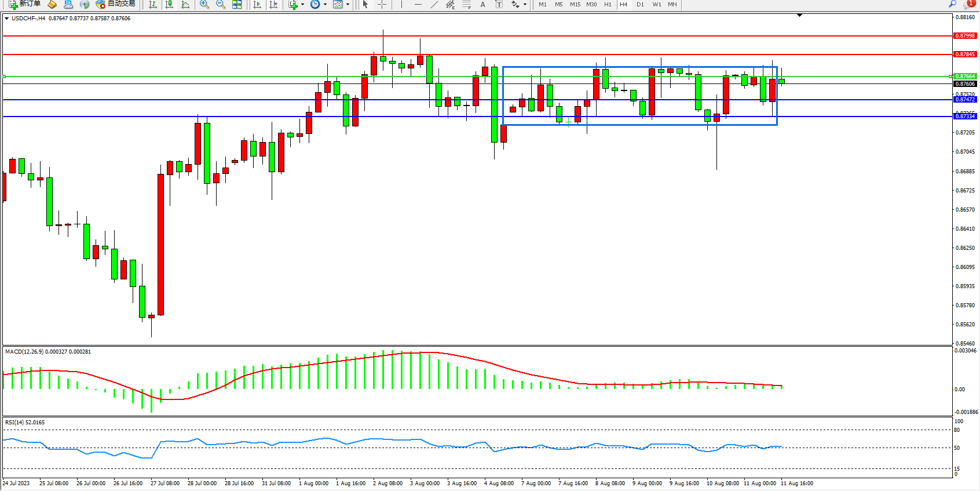Switch timeframe to D1

[x=640, y=5]
